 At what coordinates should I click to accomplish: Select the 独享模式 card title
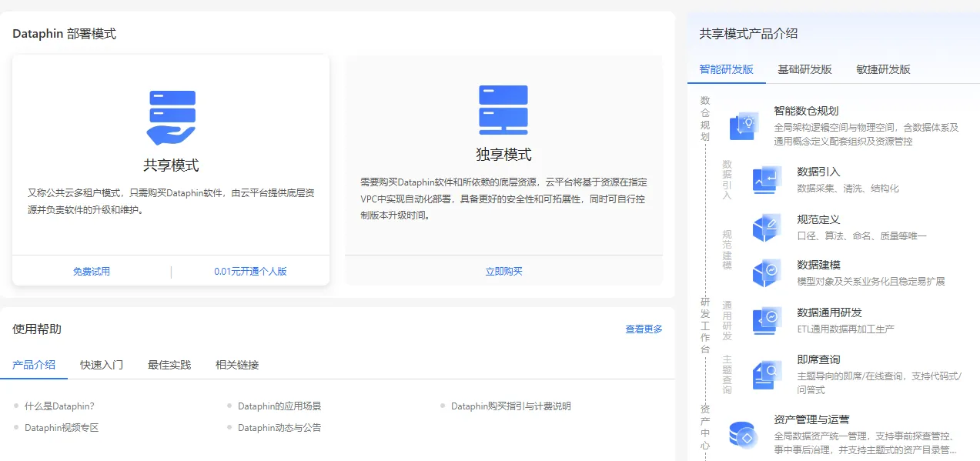click(x=503, y=155)
